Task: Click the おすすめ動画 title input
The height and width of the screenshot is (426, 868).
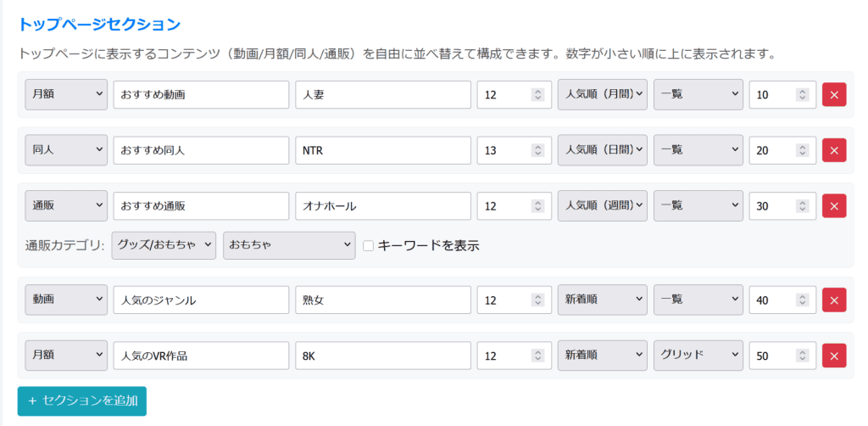Action: [201, 95]
